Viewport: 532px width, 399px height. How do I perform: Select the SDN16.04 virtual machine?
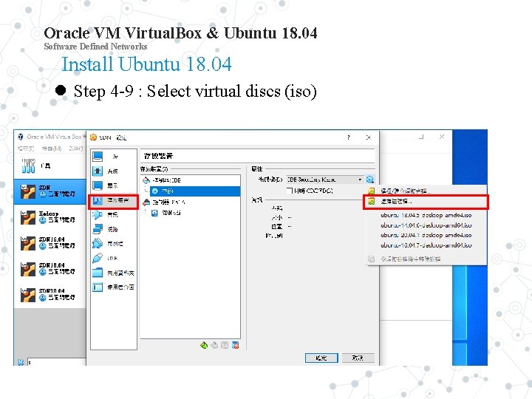pyautogui.click(x=50, y=243)
